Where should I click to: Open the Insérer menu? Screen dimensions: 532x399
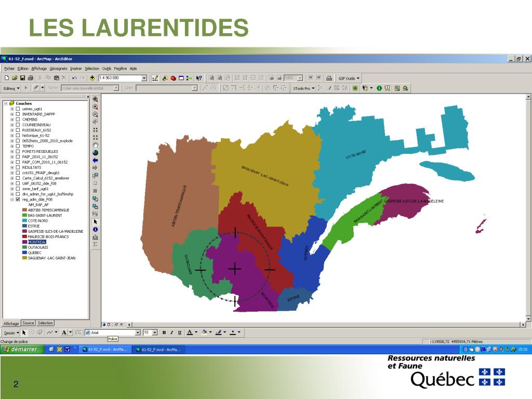click(76, 69)
